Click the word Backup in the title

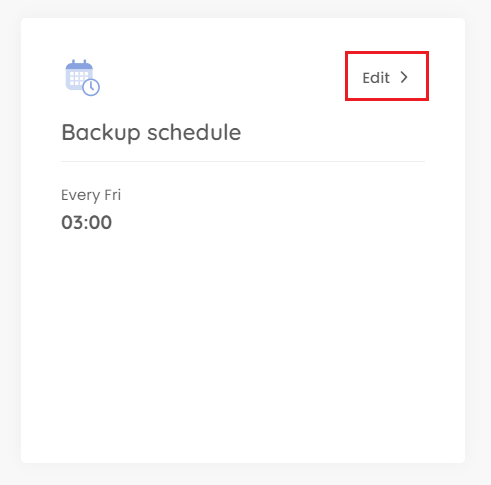101,133
